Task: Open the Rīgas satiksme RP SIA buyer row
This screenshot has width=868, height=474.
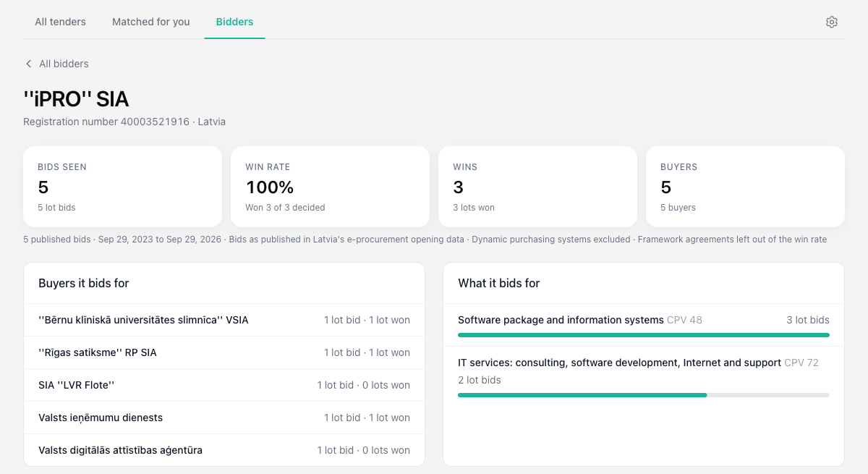Action: tap(224, 352)
